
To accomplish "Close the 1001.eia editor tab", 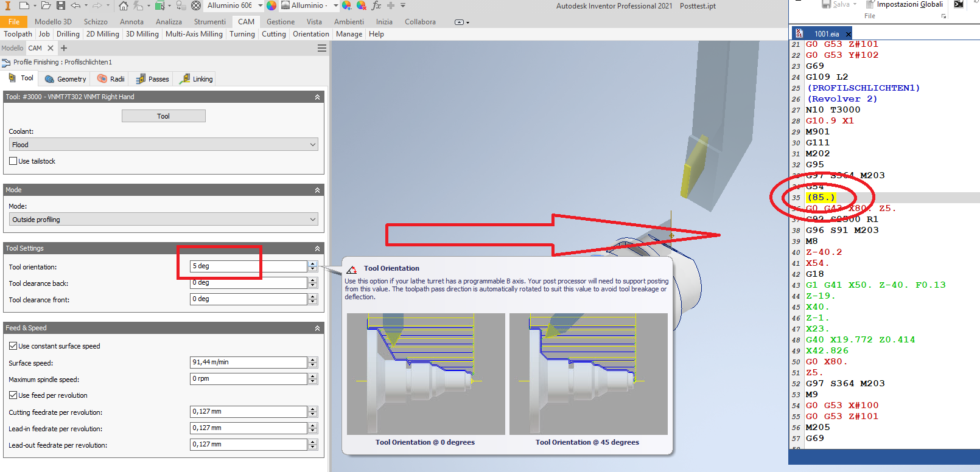I will pyautogui.click(x=848, y=34).
